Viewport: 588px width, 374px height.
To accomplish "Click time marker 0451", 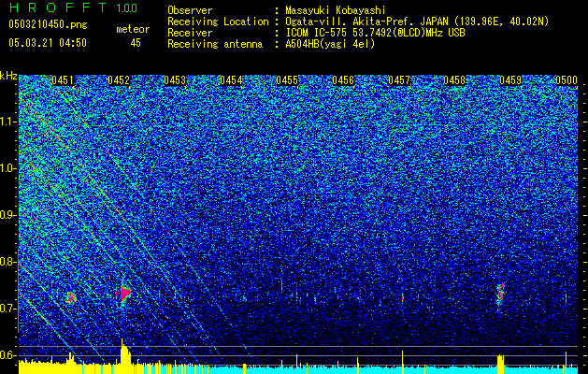I will pos(63,80).
